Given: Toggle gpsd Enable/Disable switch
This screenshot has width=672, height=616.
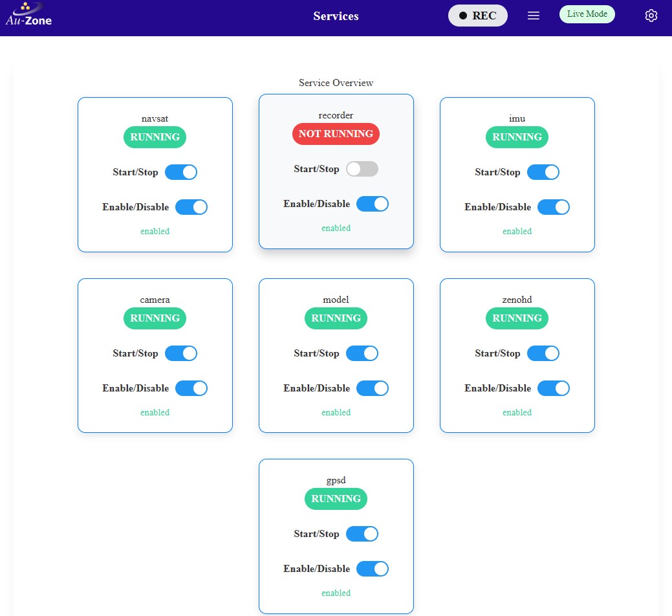Looking at the screenshot, I should click(373, 569).
